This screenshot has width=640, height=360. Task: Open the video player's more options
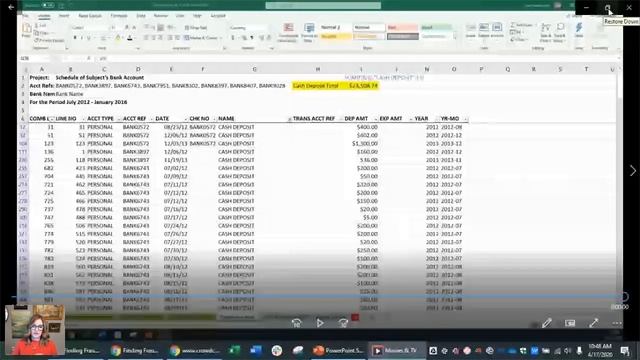(617, 323)
